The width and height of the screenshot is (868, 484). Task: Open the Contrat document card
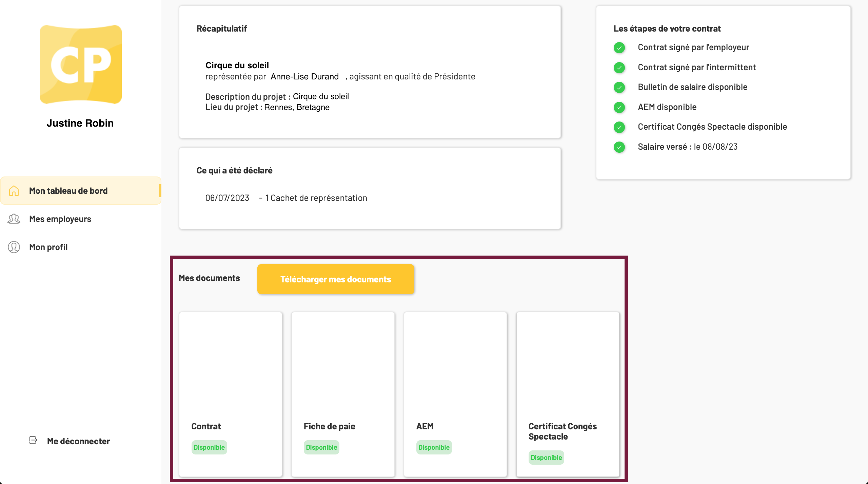[231, 394]
